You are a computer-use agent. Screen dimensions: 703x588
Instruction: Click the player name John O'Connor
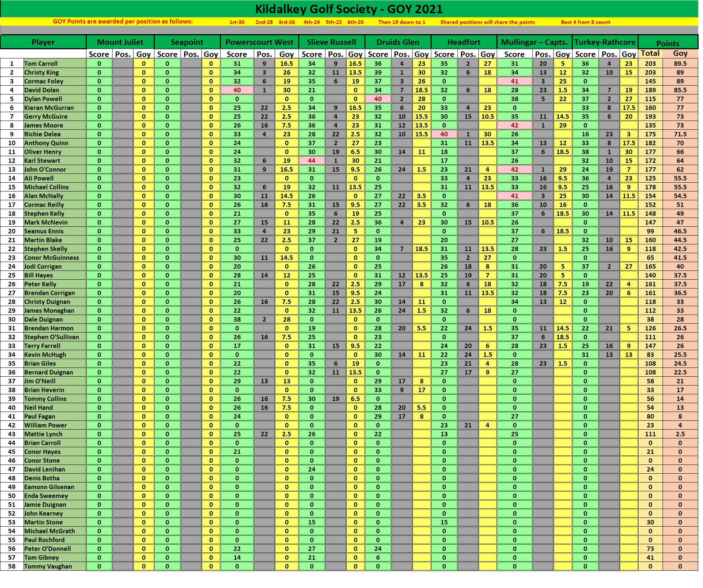click(45, 169)
